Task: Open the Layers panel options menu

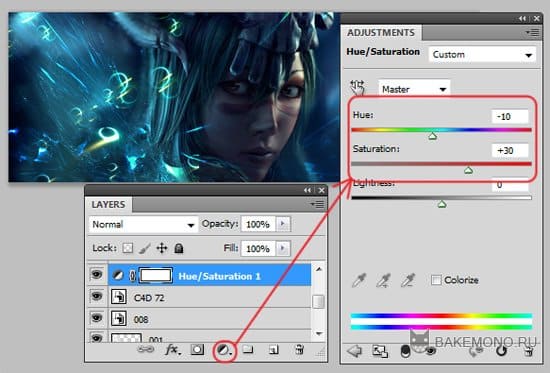Action: point(317,204)
